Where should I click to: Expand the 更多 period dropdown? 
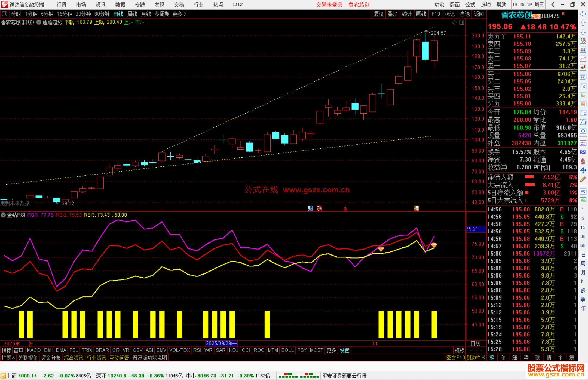pyautogui.click(x=180, y=14)
